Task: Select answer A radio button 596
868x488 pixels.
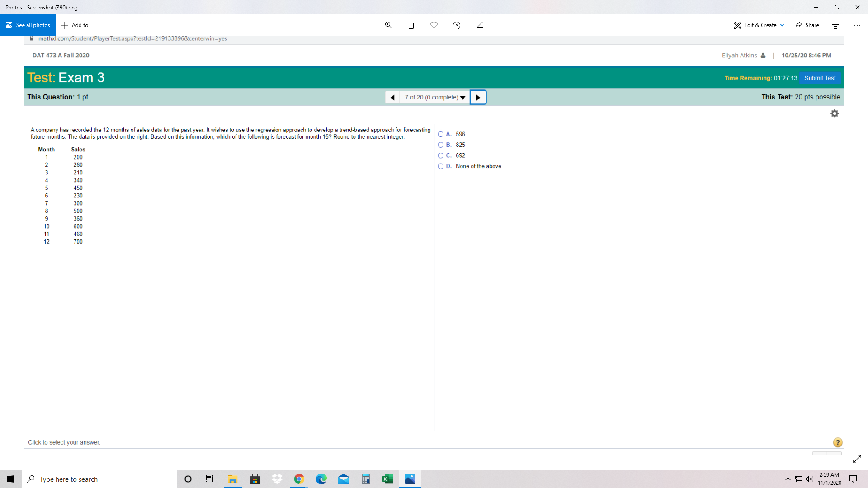Action: [441, 134]
